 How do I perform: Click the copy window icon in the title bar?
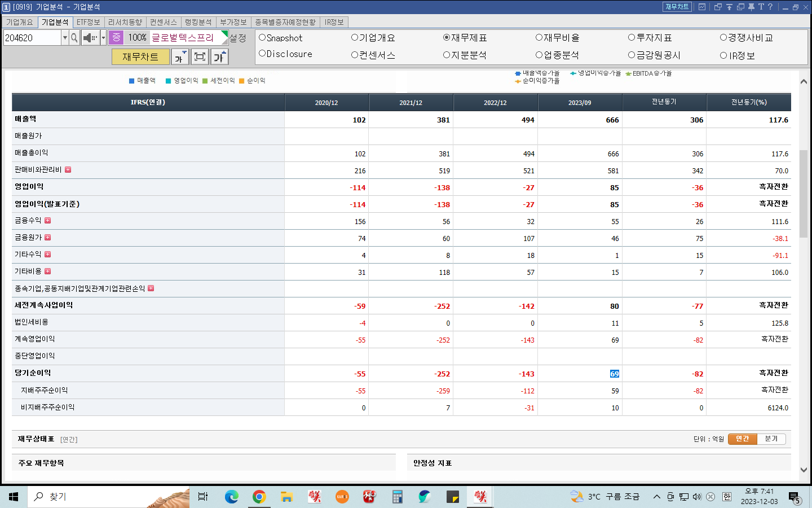740,7
